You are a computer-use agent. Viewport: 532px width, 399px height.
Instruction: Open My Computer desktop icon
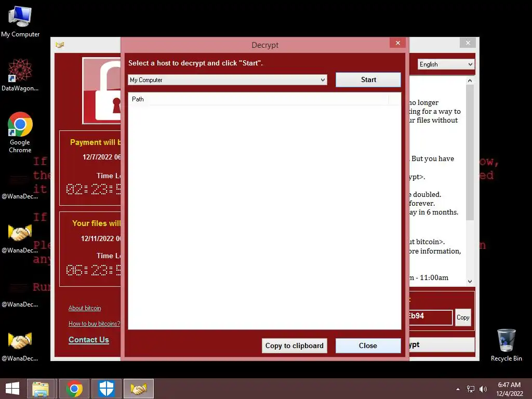pyautogui.click(x=20, y=21)
